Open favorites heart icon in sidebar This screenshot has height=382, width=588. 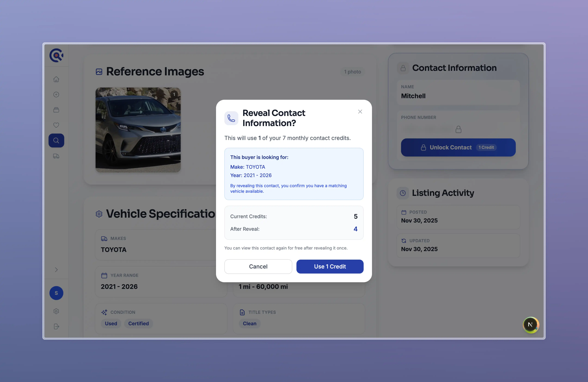click(x=56, y=125)
